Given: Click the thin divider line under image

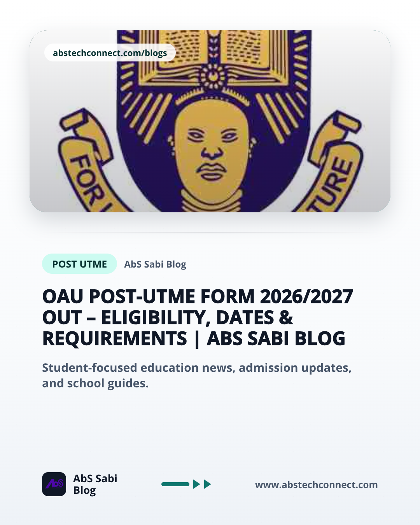Looking at the screenshot, I should coord(210,233).
